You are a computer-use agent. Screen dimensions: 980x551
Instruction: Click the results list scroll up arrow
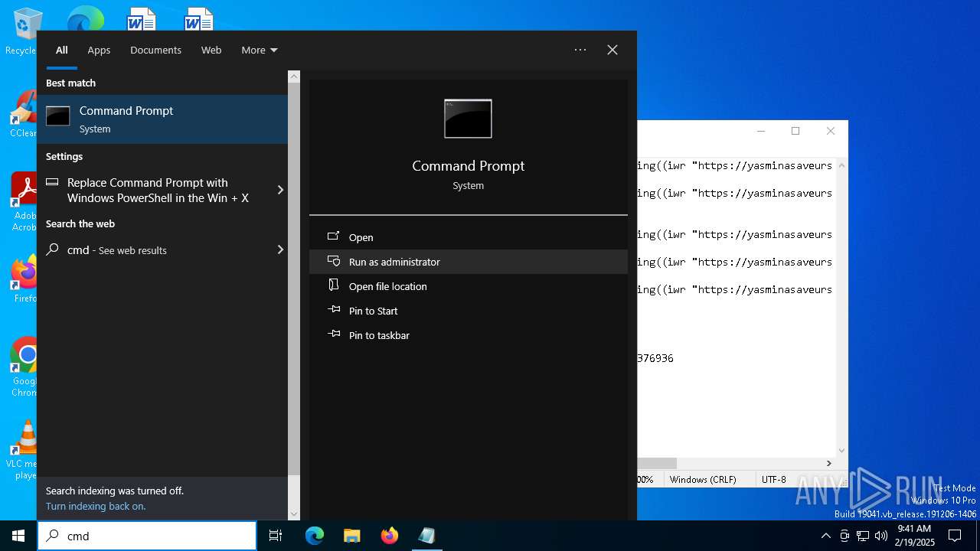point(294,77)
